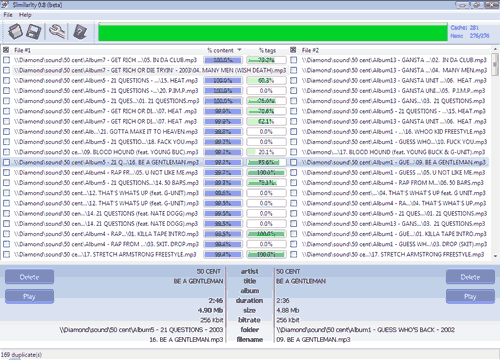Check File #2 box for 16. WHOO KID FREESTYLE
The width and height of the screenshot is (500, 360).
[293, 132]
